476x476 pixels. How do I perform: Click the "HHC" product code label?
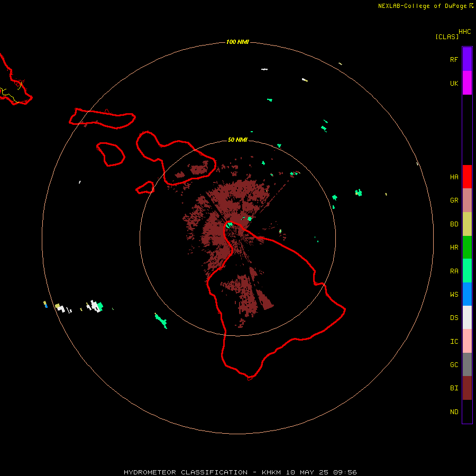[464, 32]
